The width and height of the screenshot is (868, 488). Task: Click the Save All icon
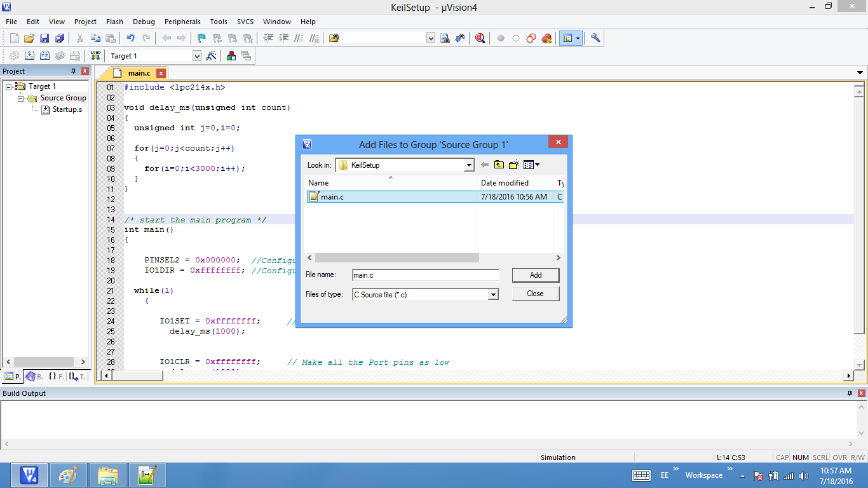pos(60,38)
